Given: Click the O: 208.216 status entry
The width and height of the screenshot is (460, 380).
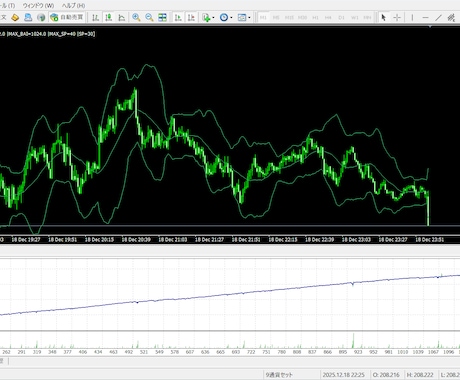Looking at the screenshot, I should pyautogui.click(x=386, y=375).
